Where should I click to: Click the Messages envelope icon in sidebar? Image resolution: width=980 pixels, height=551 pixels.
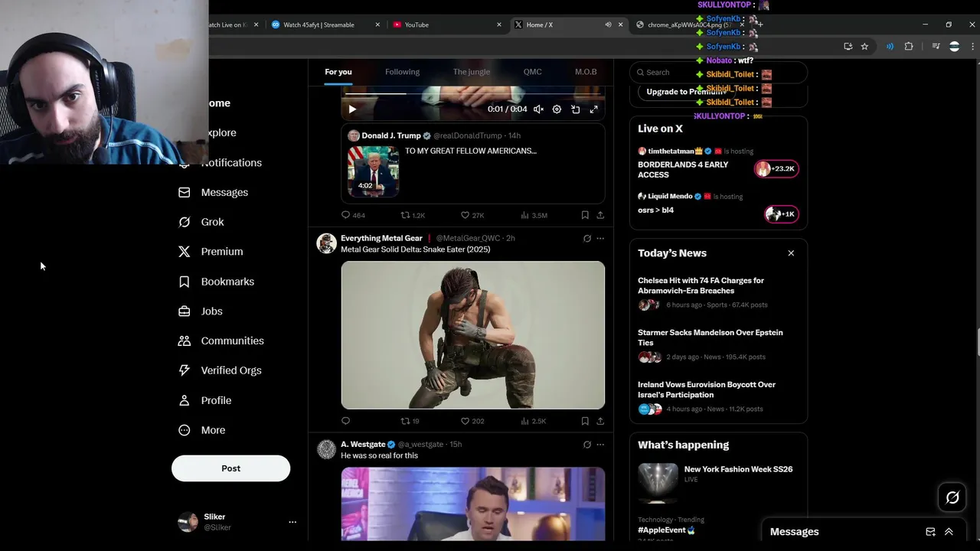click(x=184, y=192)
